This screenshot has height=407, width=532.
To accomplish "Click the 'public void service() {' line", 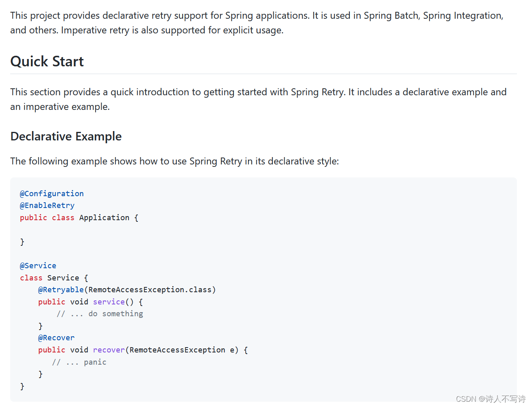I will (x=91, y=302).
